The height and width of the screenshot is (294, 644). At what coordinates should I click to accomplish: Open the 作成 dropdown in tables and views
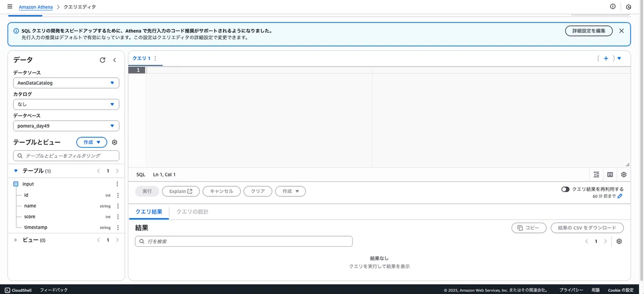[x=92, y=142]
